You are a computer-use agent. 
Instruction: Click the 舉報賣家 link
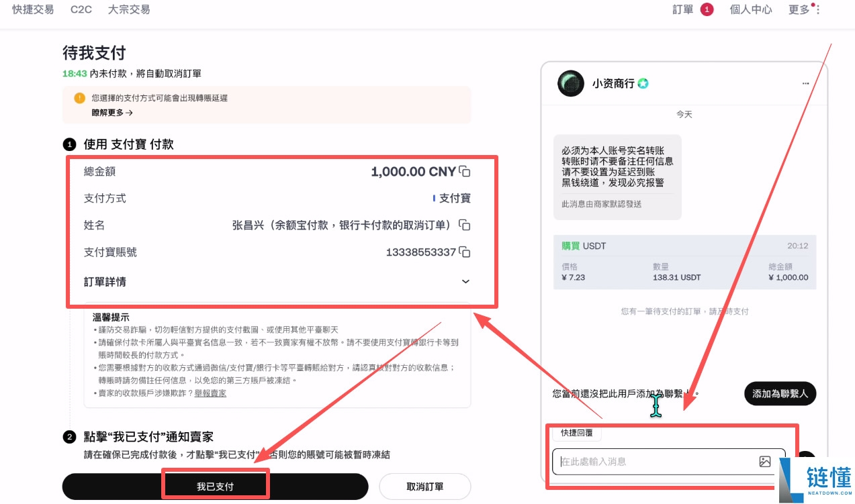tap(210, 393)
